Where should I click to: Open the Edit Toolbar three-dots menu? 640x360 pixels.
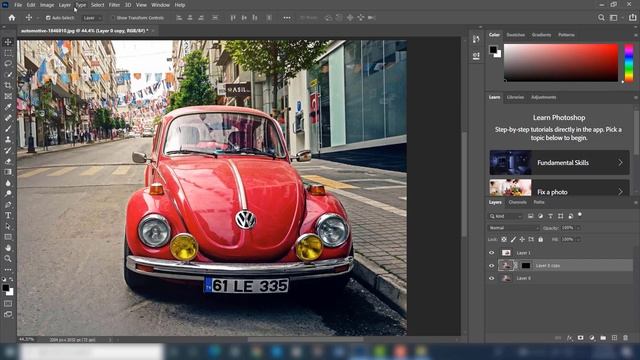tap(8, 269)
